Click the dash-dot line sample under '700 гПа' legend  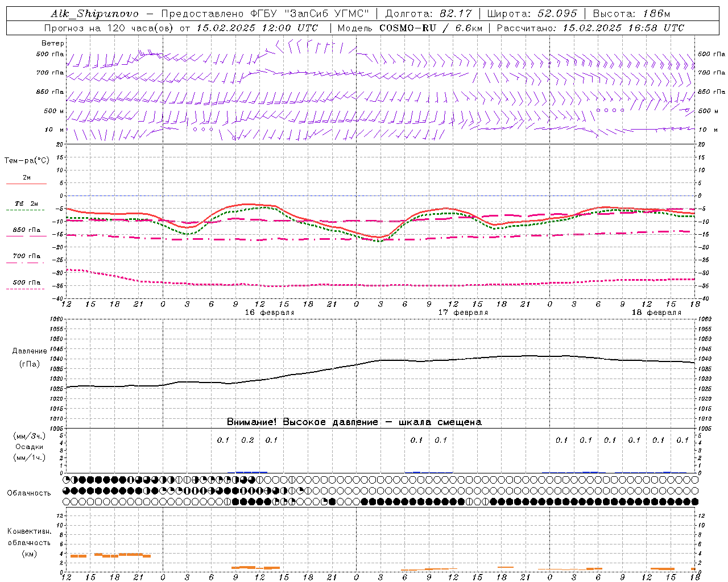pyautogui.click(x=25, y=263)
